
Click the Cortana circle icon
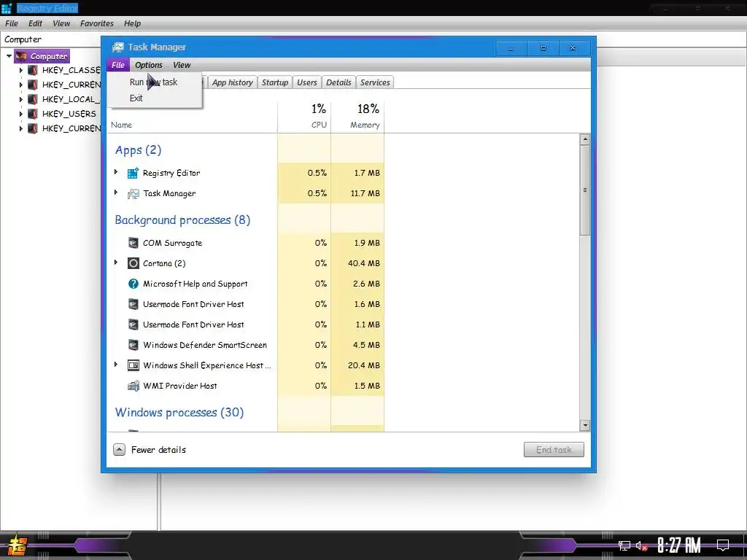coord(133,263)
